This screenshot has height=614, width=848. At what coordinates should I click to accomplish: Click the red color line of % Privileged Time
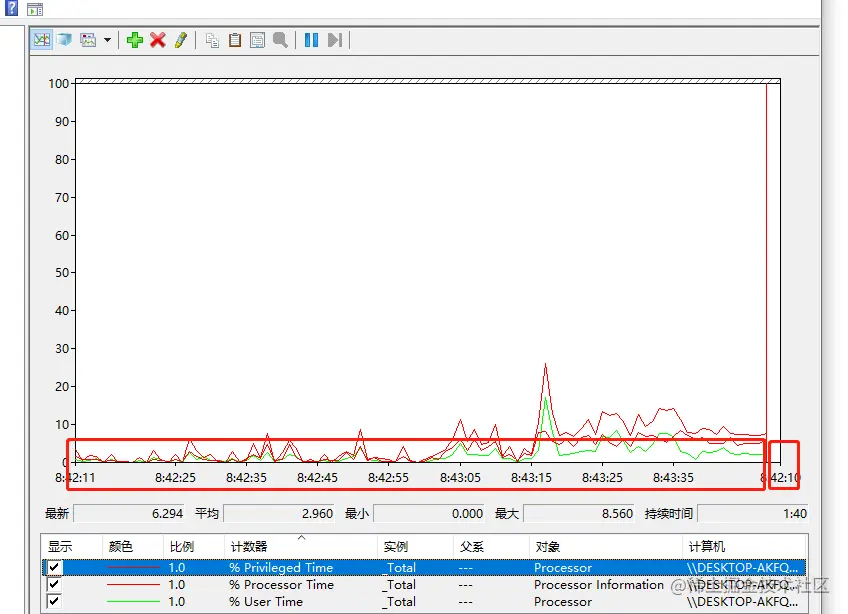[133, 567]
